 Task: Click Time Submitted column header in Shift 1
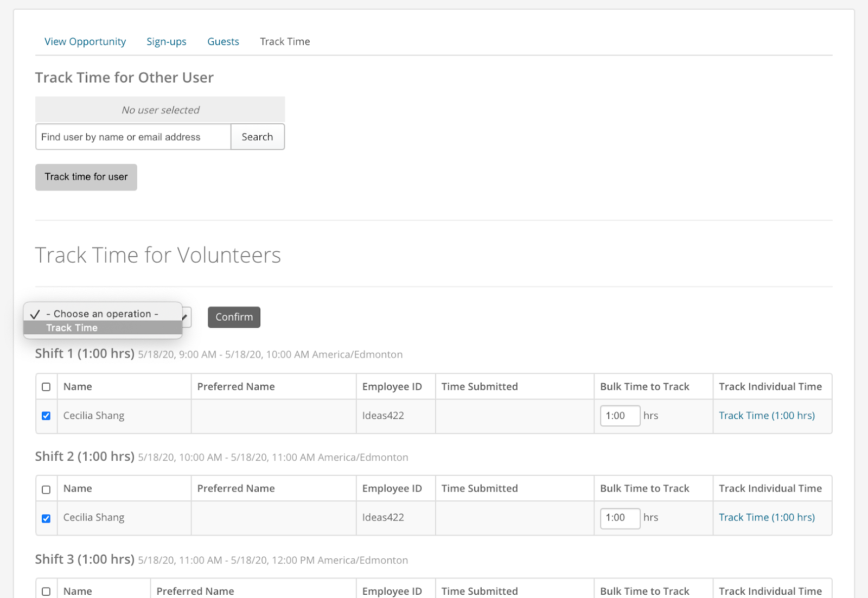click(480, 387)
